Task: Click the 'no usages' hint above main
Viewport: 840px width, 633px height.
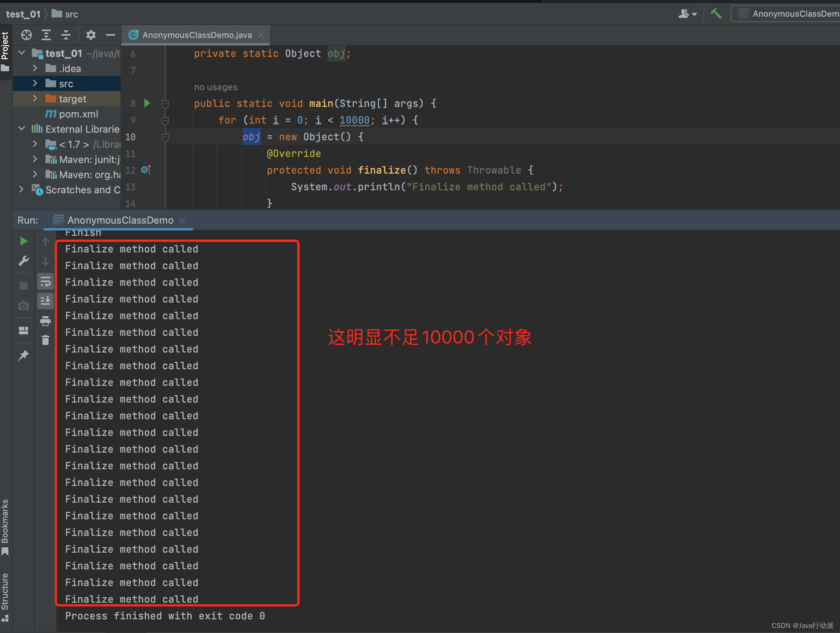Action: (215, 87)
